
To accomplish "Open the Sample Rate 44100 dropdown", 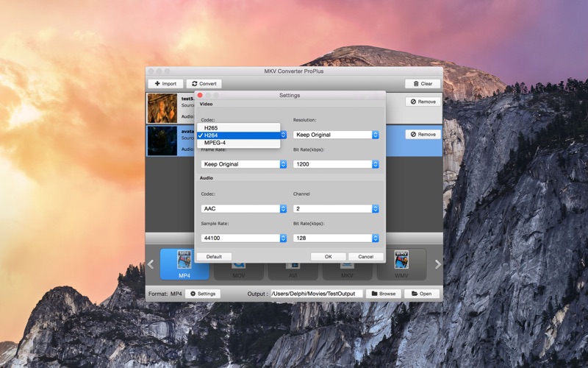I will [x=244, y=238].
